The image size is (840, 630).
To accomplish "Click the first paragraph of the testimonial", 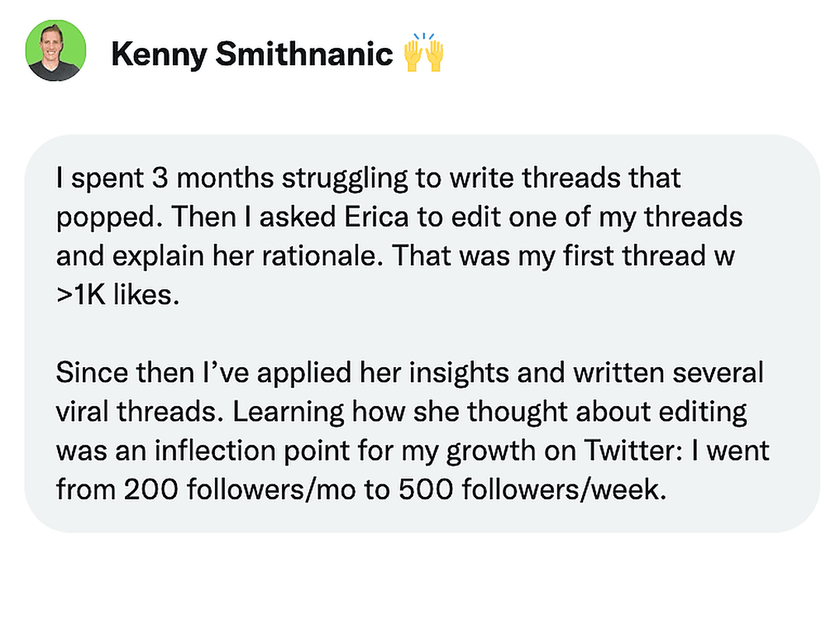I will click(399, 236).
